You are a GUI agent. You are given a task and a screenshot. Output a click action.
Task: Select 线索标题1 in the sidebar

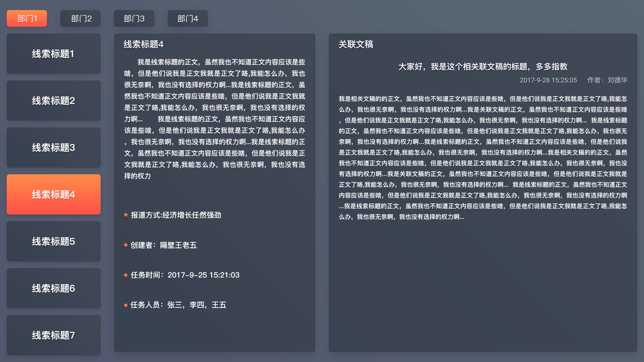(x=54, y=54)
